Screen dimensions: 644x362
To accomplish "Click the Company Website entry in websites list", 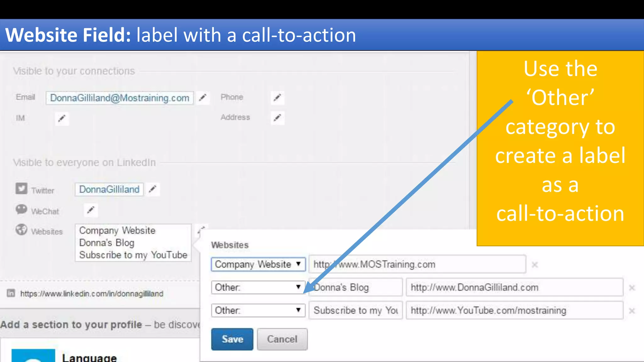I will (117, 230).
